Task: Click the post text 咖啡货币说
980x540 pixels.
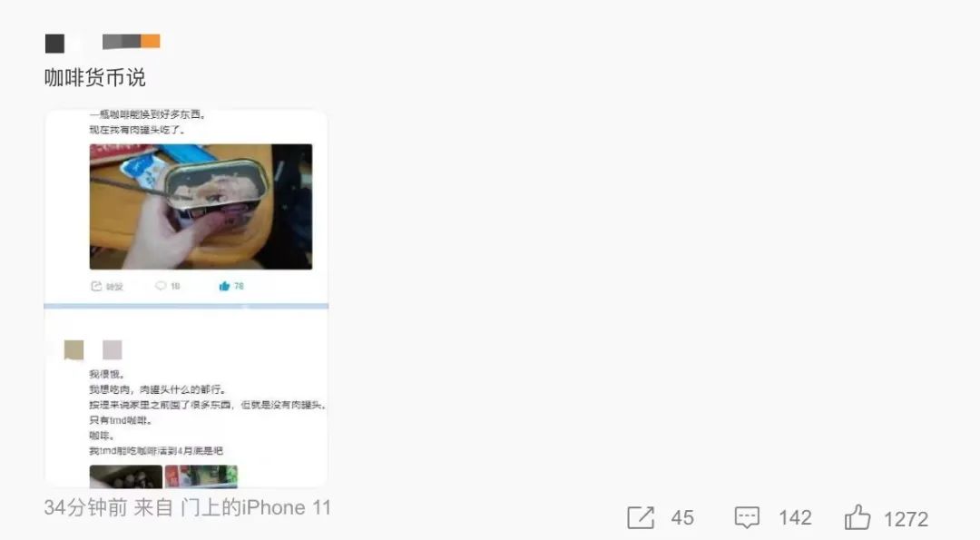Action: [95, 77]
